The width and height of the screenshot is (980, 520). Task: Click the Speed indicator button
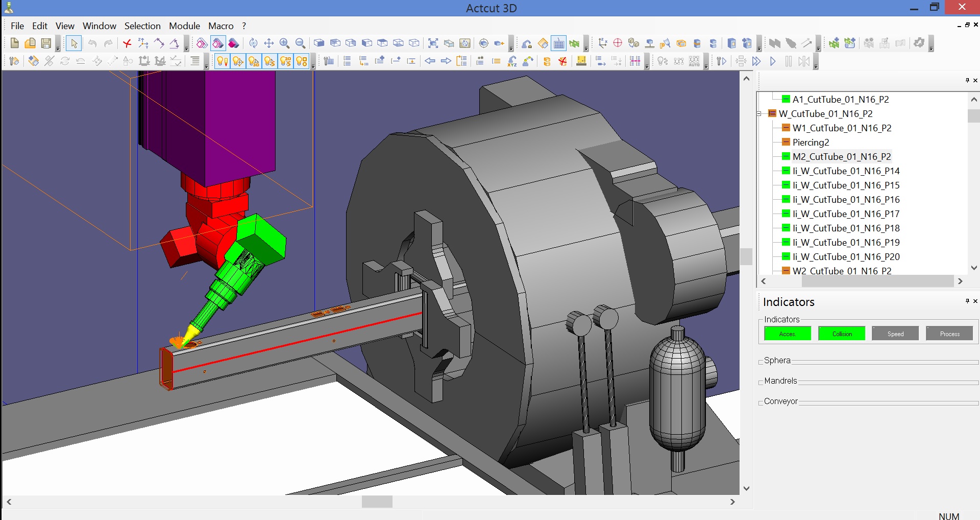point(895,334)
